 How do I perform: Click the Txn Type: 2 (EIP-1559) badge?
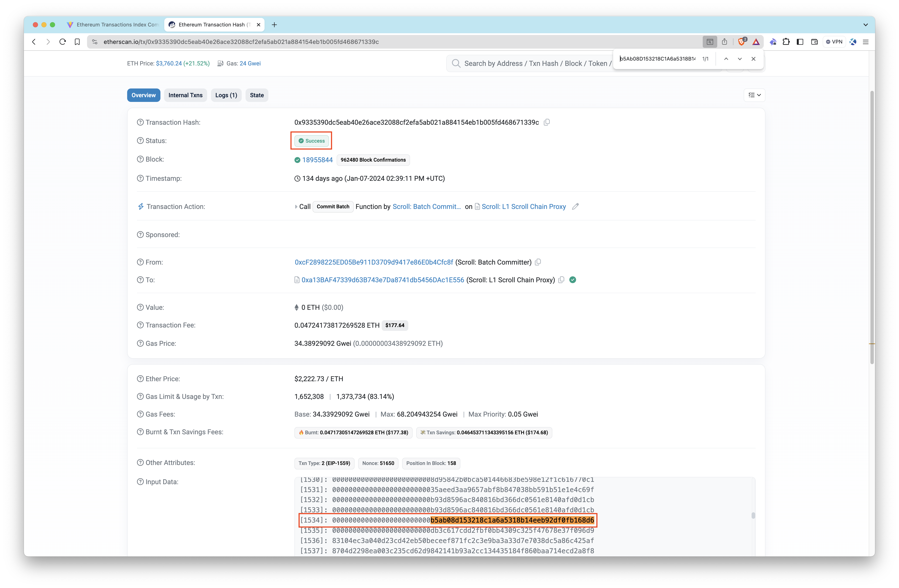point(324,463)
